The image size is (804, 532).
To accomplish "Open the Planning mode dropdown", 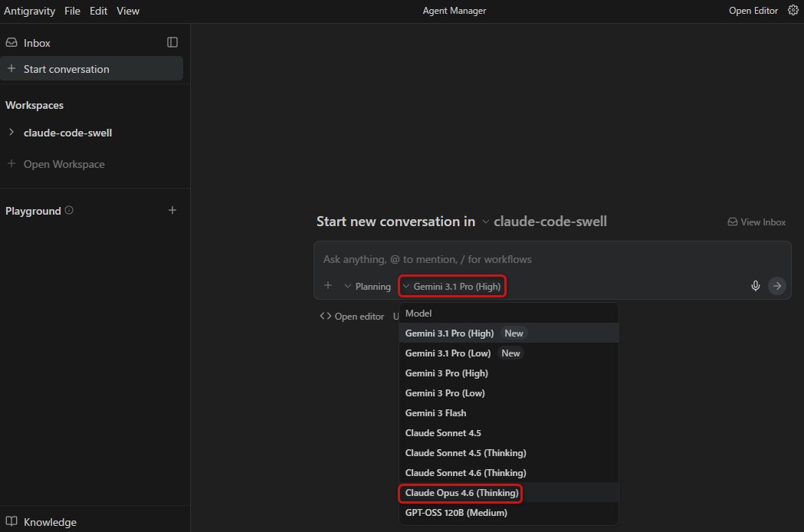I will pos(367,286).
